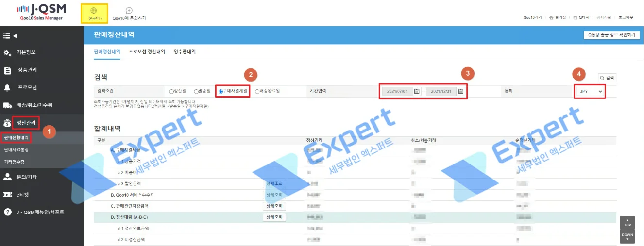Open the start date calendar icon
This screenshot has width=644, height=246.
coord(417,91)
